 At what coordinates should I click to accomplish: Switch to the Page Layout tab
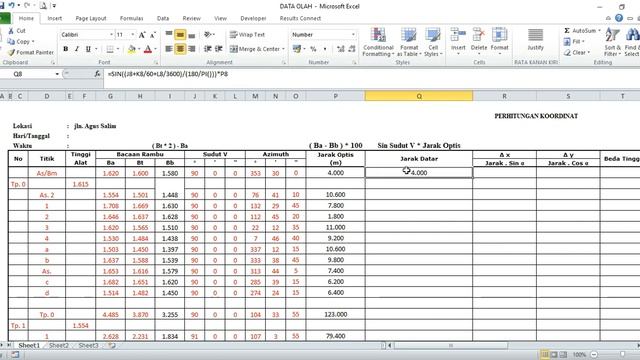91,18
